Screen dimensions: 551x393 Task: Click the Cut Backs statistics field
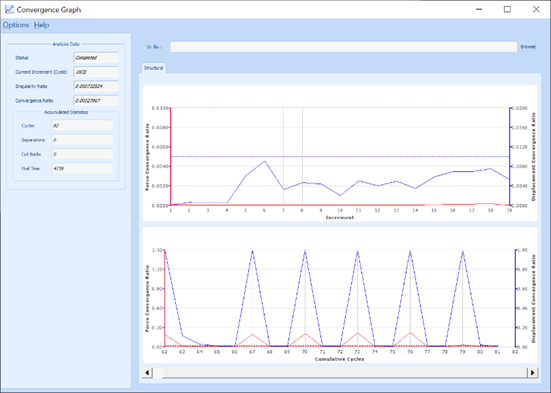click(83, 154)
